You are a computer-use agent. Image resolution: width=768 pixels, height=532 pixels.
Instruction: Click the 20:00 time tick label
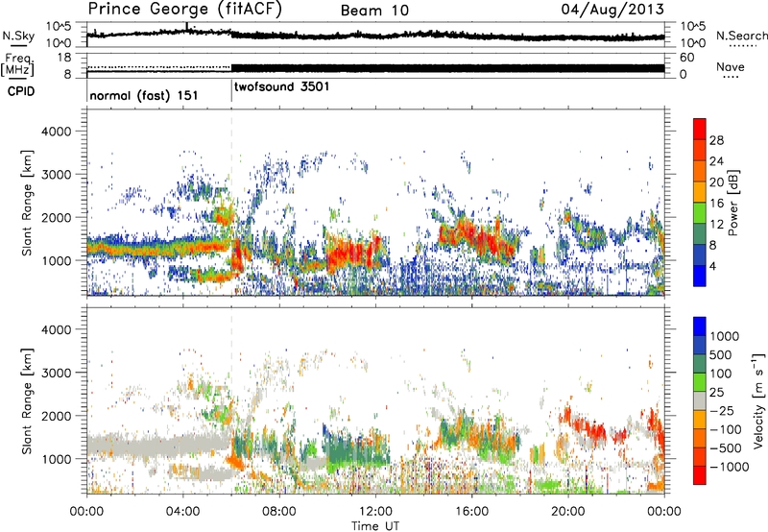(567, 512)
